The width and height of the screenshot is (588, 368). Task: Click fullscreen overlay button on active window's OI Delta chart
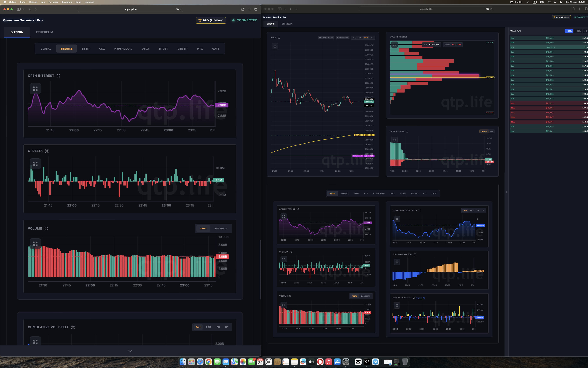point(35,164)
